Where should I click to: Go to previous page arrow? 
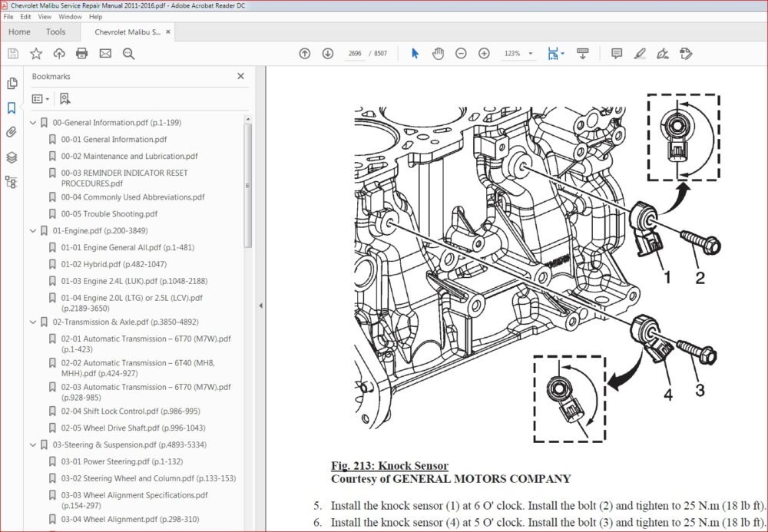click(305, 53)
